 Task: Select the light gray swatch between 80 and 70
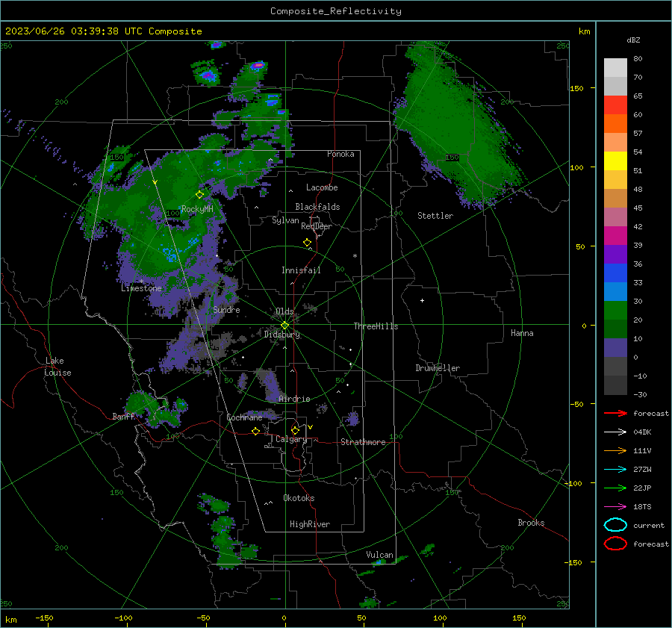click(615, 67)
